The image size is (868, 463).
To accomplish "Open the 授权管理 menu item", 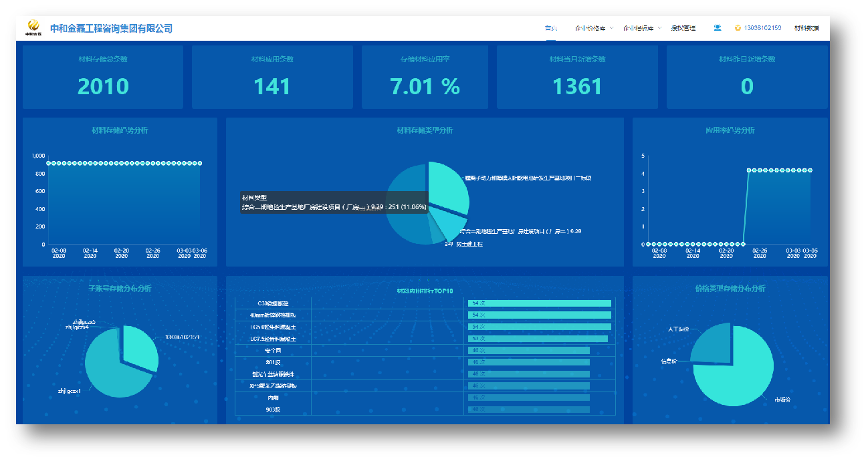I will 683,28.
